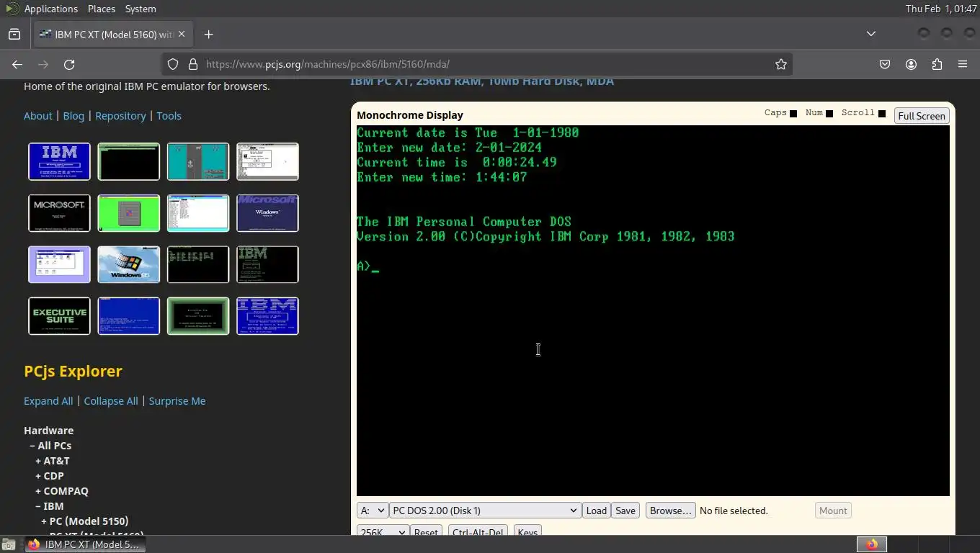Open the green screen with gray box thumbnail
This screenshot has height=553, width=980.
pyautogui.click(x=128, y=213)
